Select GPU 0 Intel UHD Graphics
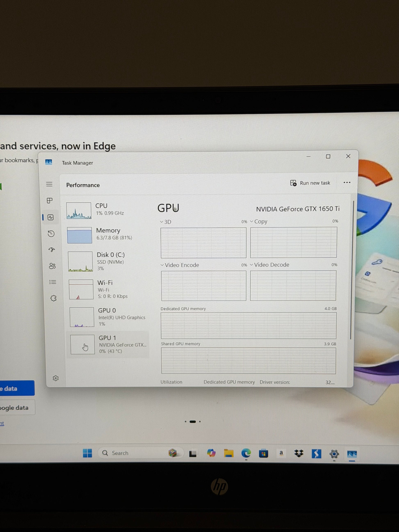This screenshot has height=532, width=399. coord(109,317)
